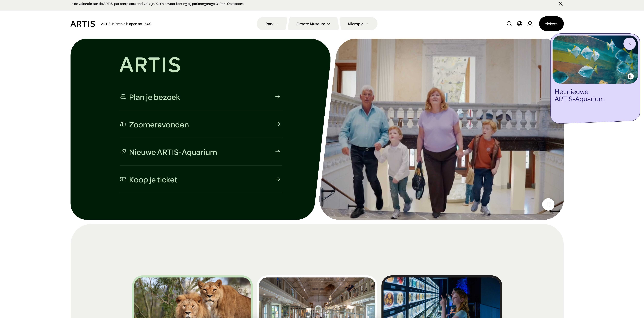Screen dimensions: 644x318
Task: Expand the Park dropdown menu
Action: 272,24
